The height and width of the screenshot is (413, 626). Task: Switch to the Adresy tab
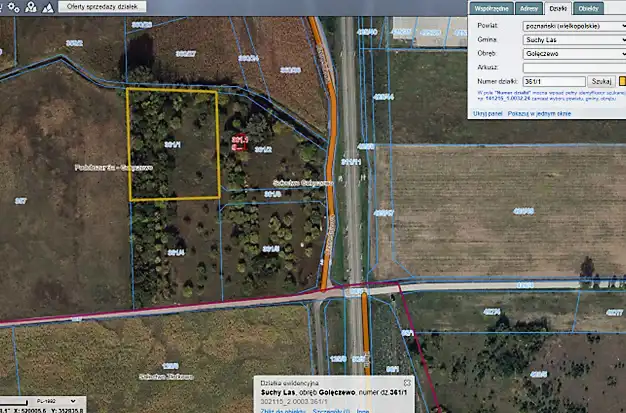[x=528, y=8]
